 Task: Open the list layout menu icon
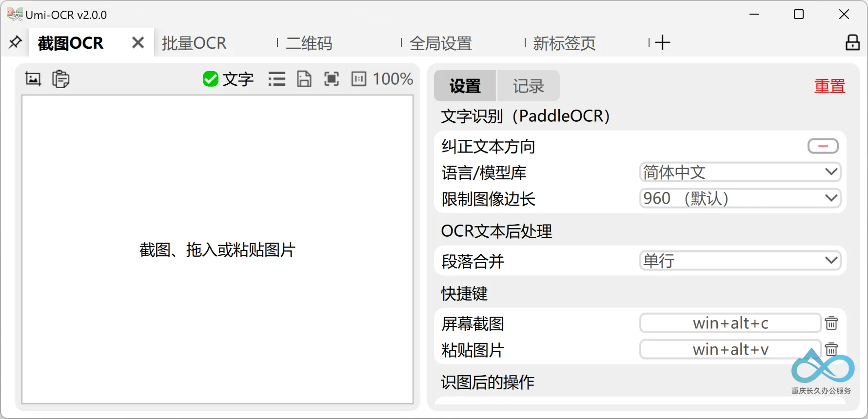coord(277,79)
